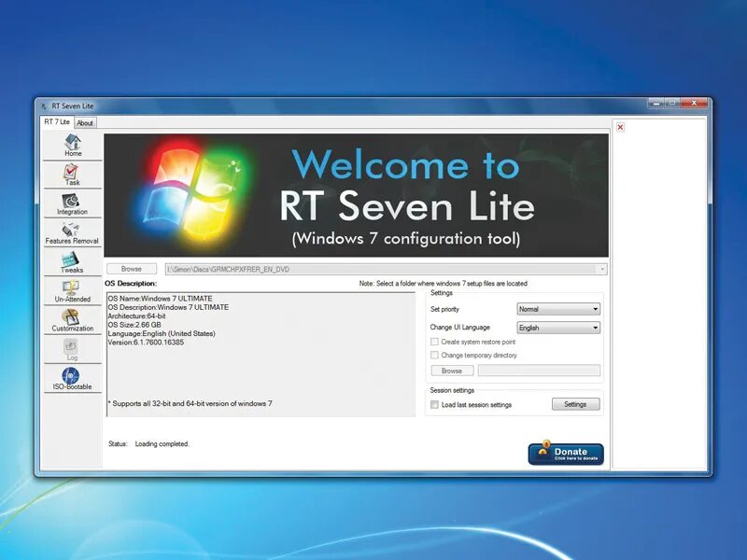Select the 'OS Size:2.66 GB' line

134,325
